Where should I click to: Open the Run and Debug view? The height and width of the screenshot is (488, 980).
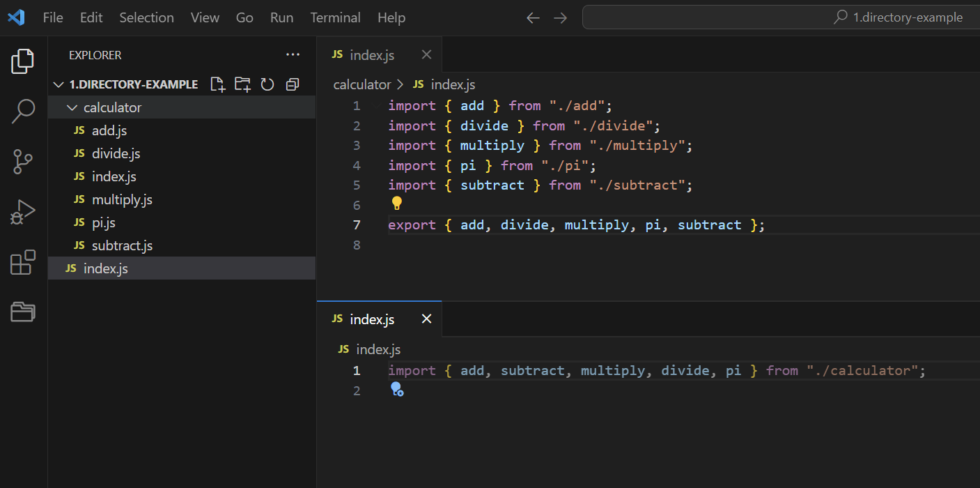coord(23,212)
